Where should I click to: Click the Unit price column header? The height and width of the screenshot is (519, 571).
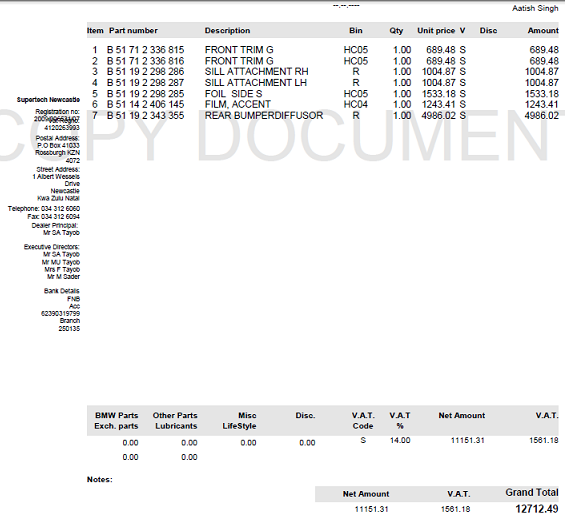click(436, 31)
